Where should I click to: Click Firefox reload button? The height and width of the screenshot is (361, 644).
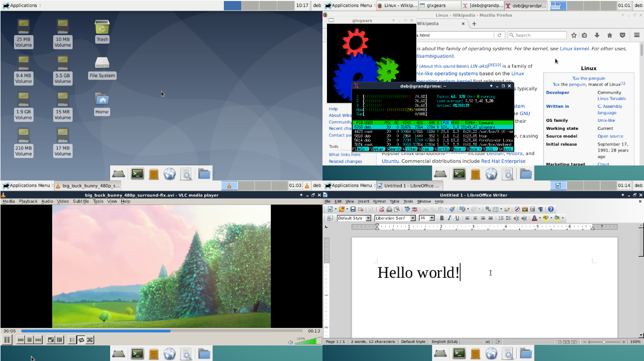click(x=499, y=35)
